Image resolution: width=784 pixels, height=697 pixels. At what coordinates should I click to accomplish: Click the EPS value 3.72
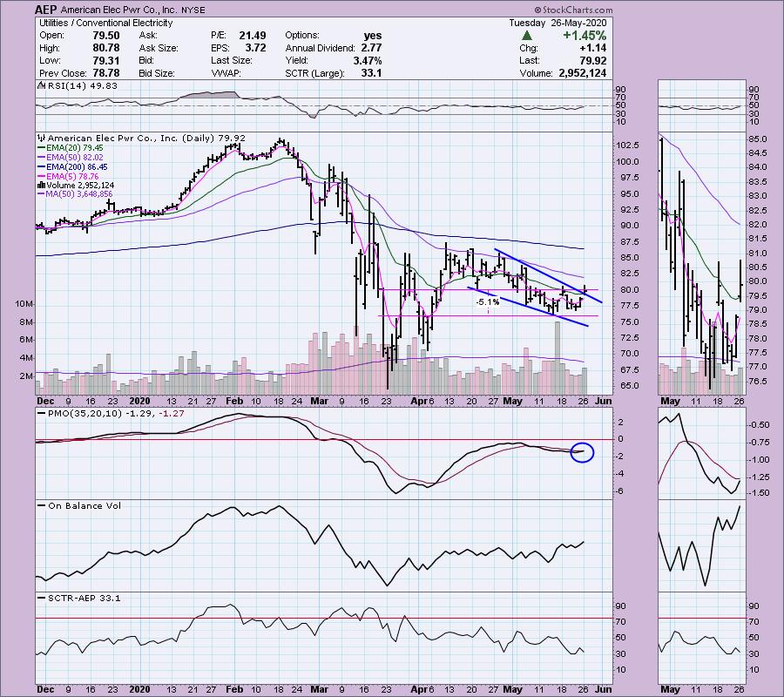255,48
